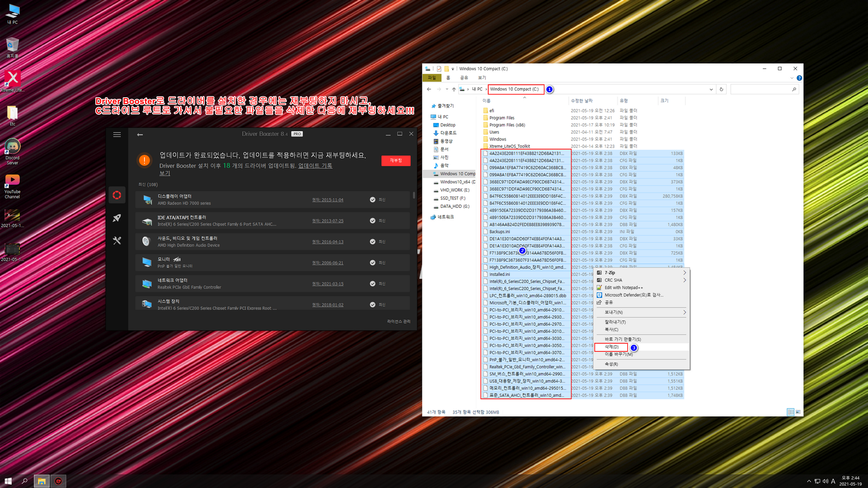The image size is (868, 488).
Task: Go back in Driver Booster
Action: tap(140, 135)
